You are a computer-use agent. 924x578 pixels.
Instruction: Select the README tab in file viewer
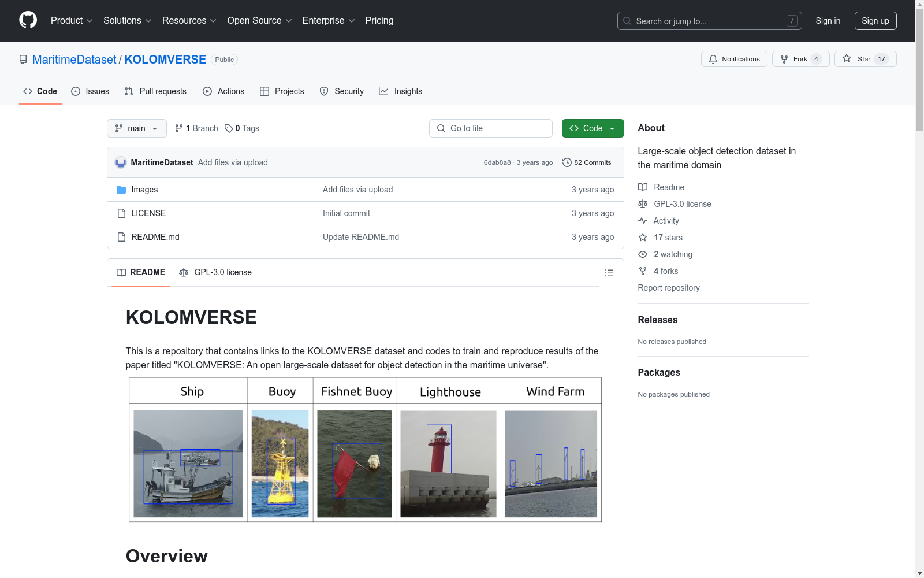(x=141, y=272)
